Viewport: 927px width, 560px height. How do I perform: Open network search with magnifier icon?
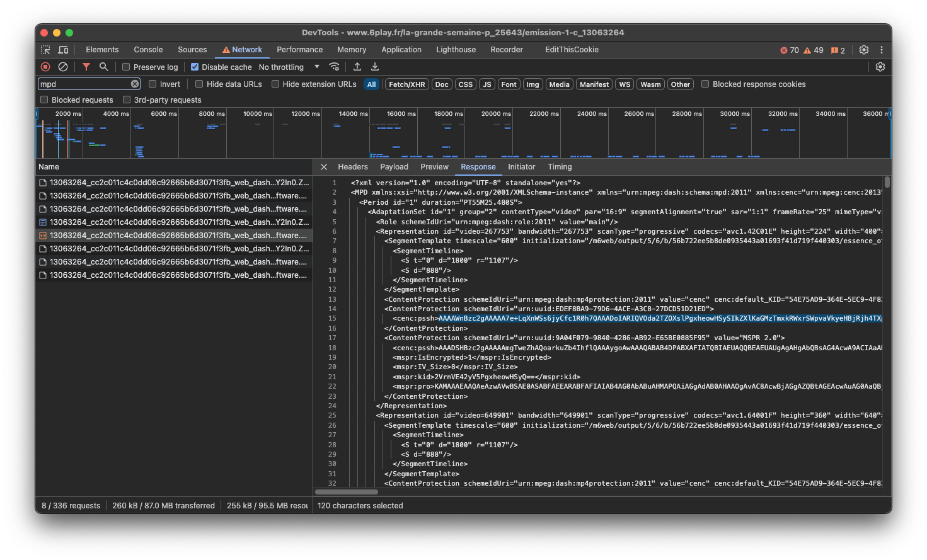104,67
